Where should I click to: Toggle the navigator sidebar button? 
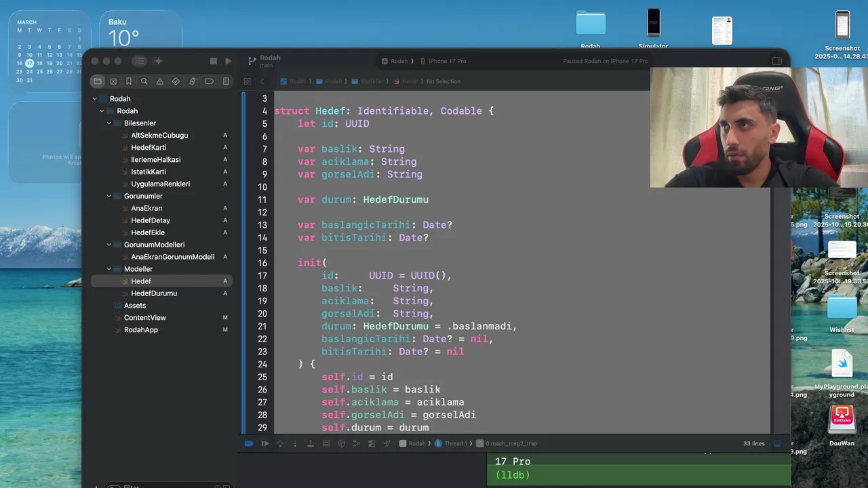pos(139,61)
